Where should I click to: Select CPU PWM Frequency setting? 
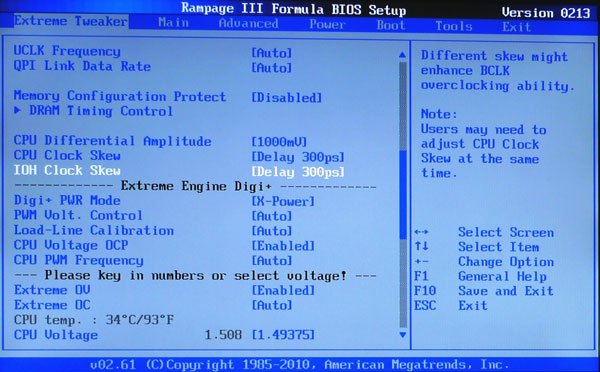[78, 260]
